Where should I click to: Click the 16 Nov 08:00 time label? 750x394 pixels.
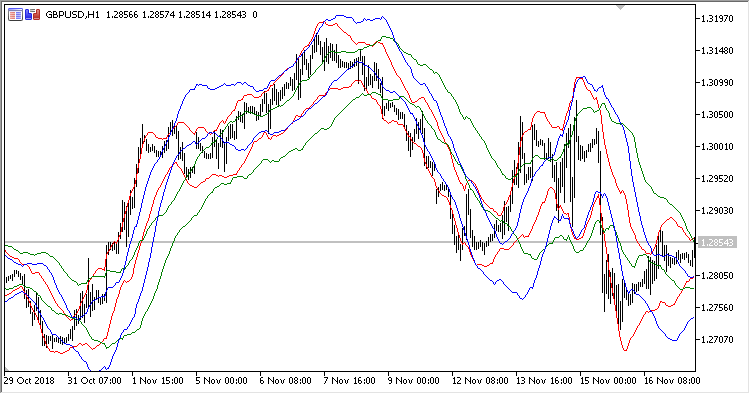(672, 381)
